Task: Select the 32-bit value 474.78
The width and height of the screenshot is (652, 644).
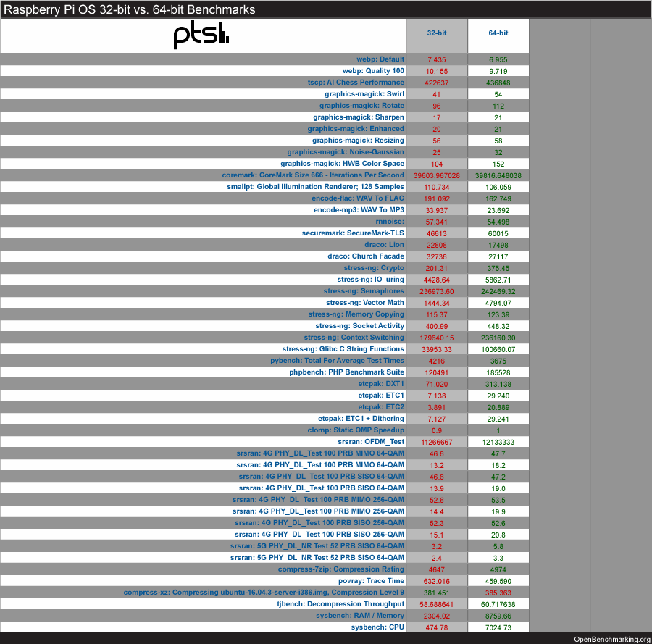Action: coord(437,628)
